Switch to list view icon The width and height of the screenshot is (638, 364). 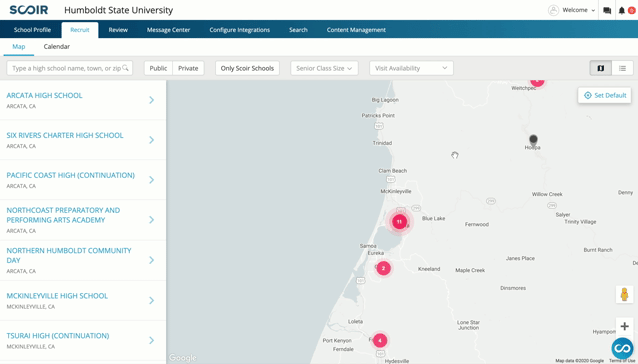tap(622, 68)
